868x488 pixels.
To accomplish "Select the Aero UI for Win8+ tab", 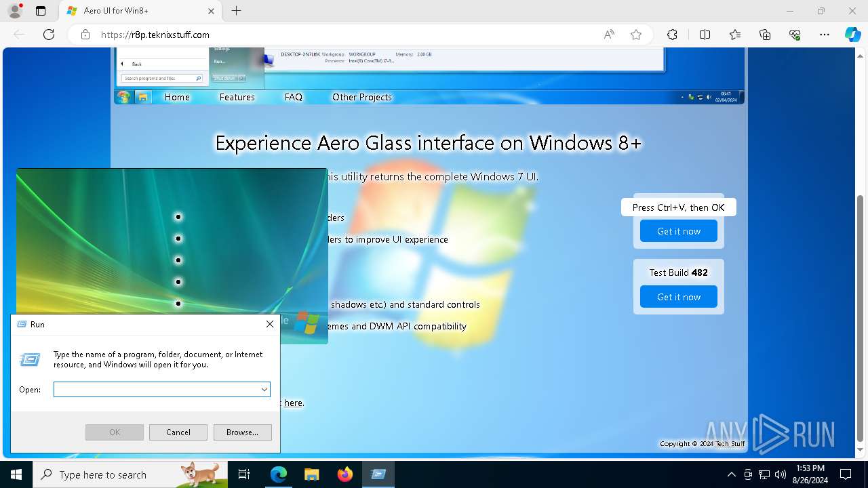I will [x=140, y=11].
